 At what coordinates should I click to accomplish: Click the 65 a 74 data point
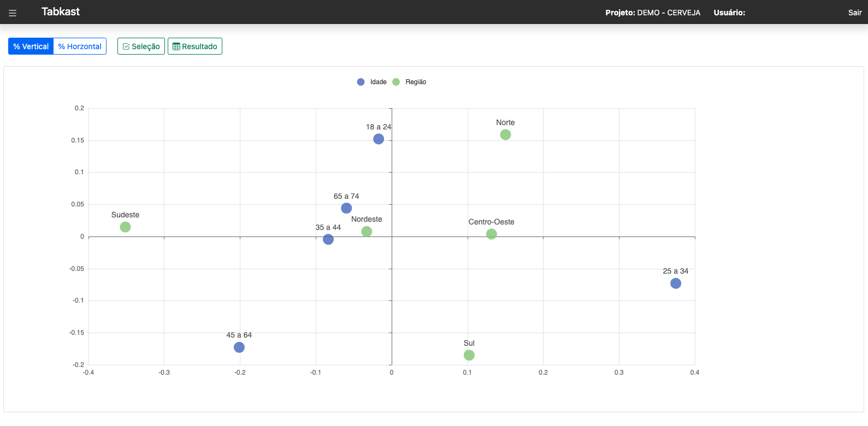[x=346, y=208]
